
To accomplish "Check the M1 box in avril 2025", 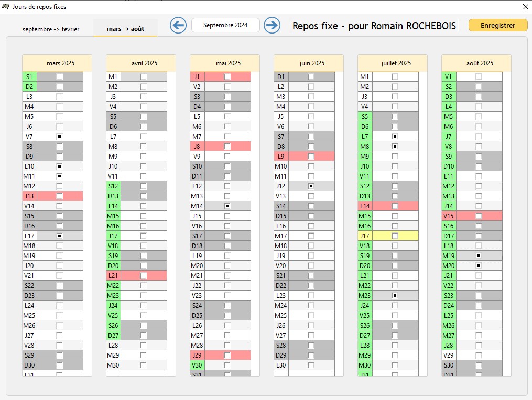I will [144, 76].
